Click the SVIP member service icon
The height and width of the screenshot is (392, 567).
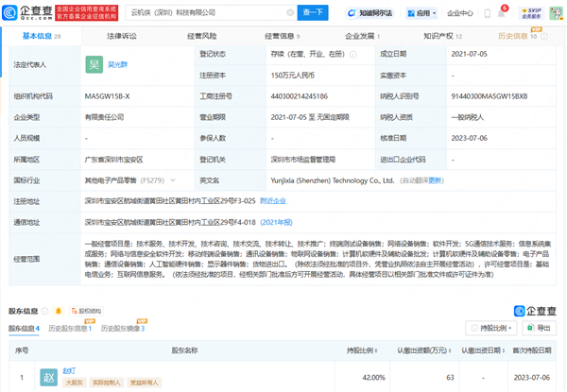531,13
